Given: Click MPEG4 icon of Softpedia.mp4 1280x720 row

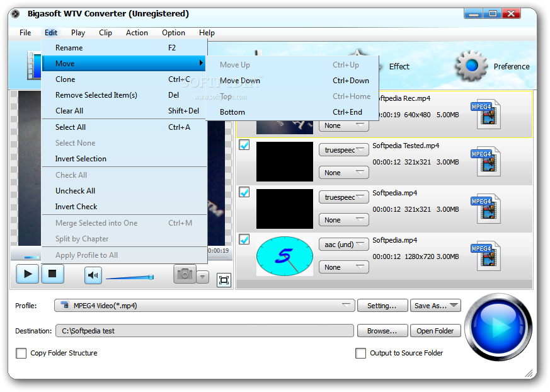Looking at the screenshot, I should (486, 256).
